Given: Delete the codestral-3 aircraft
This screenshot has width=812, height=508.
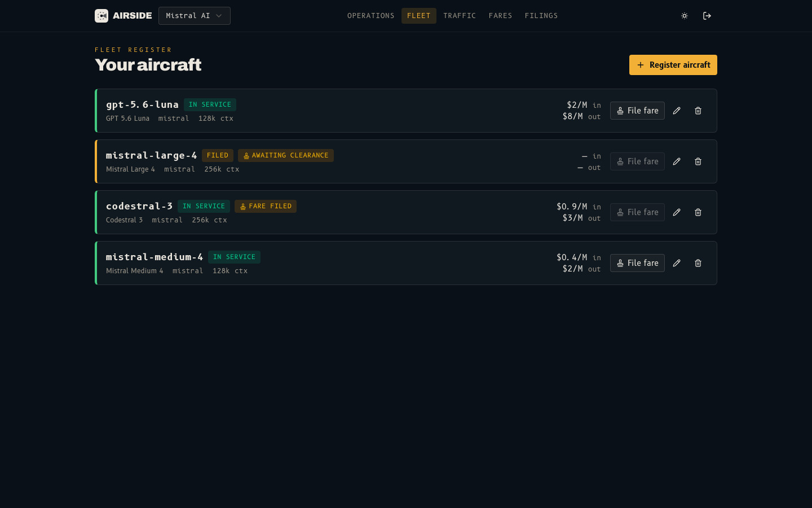Looking at the screenshot, I should pos(698,212).
